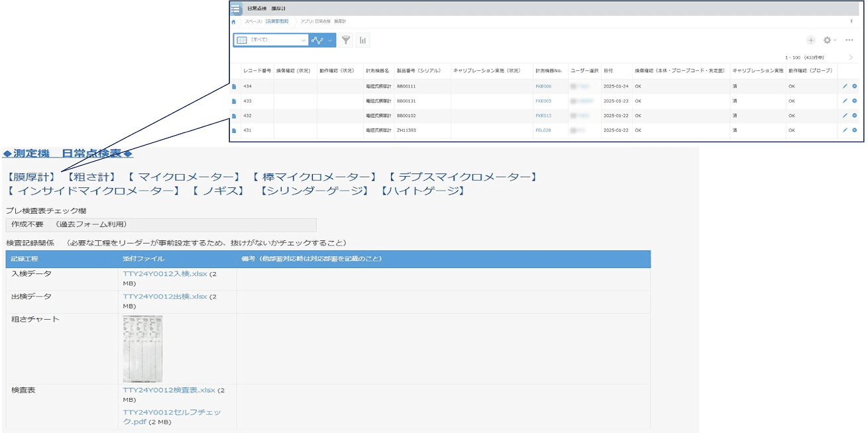Open the filter funnel icon
The height and width of the screenshot is (433, 868).
[x=346, y=40]
